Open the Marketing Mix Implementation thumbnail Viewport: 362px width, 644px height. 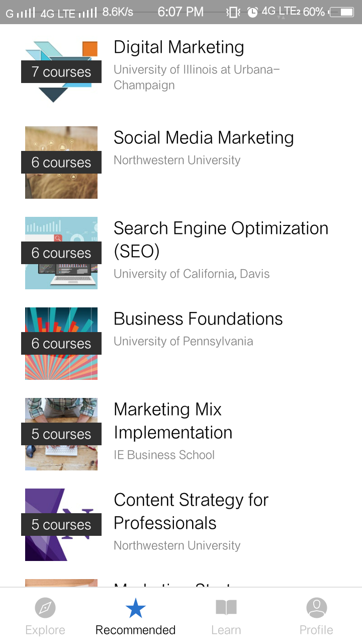pos(61,434)
